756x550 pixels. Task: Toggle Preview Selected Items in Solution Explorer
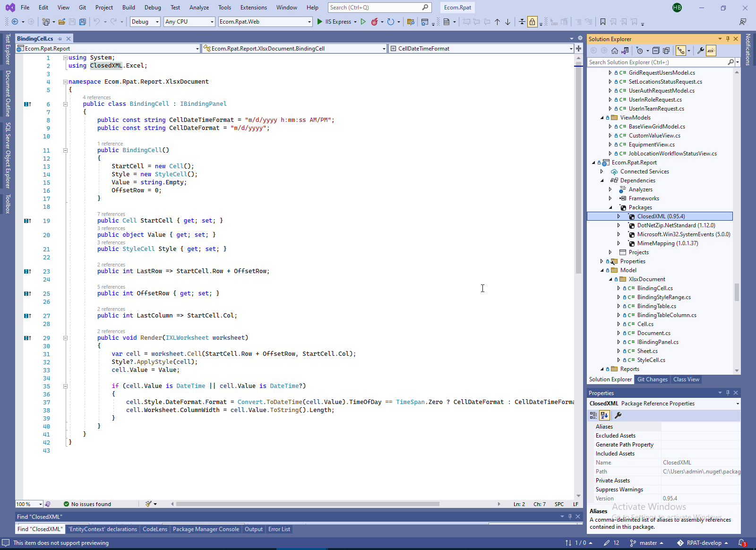[711, 51]
